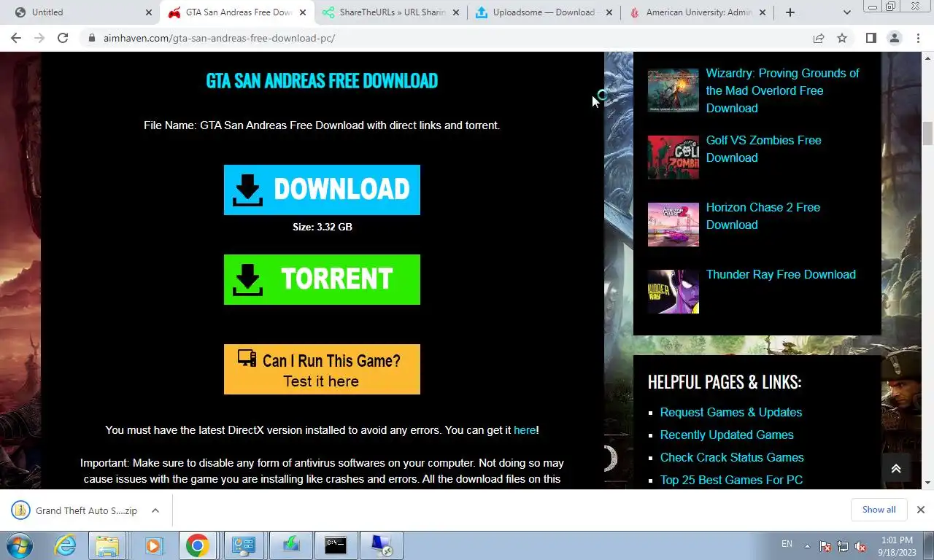Click Can I Run This Game button
Screen dimensions: 934x560
pos(322,370)
